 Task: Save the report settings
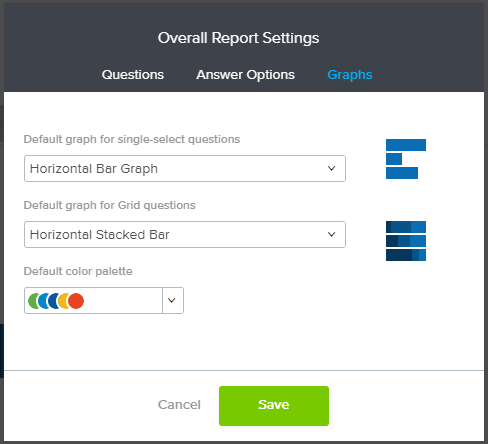pos(274,406)
